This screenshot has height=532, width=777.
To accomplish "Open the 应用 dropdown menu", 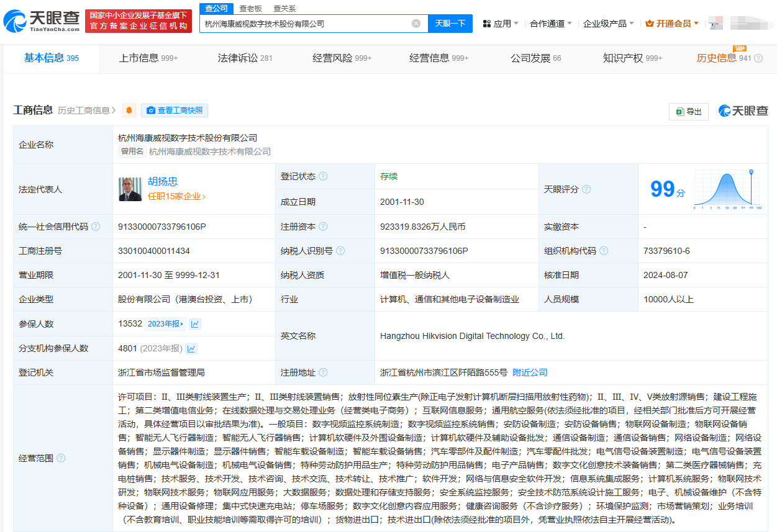I will click(x=501, y=24).
